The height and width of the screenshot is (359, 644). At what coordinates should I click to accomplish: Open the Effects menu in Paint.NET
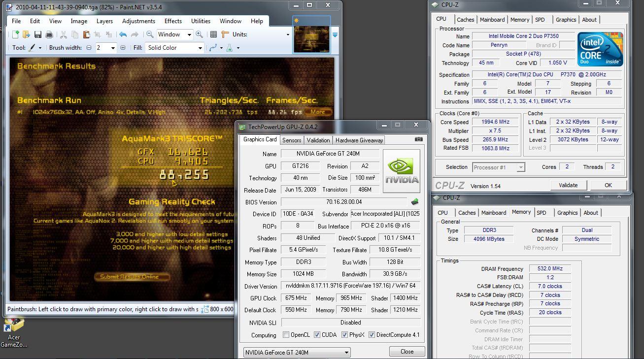[x=173, y=21]
